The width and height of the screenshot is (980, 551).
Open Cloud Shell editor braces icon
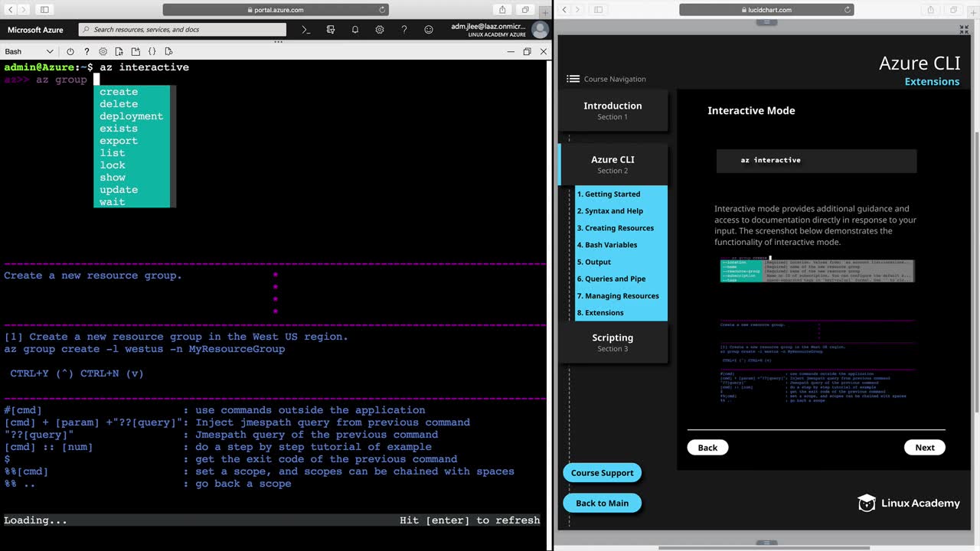click(152, 51)
